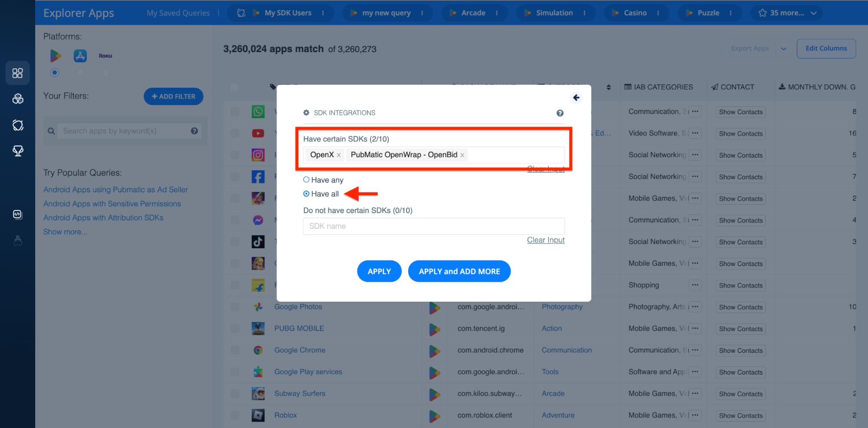This screenshot has width=868, height=428.
Task: Sort by the Monthly Downloads column header
Action: (817, 87)
